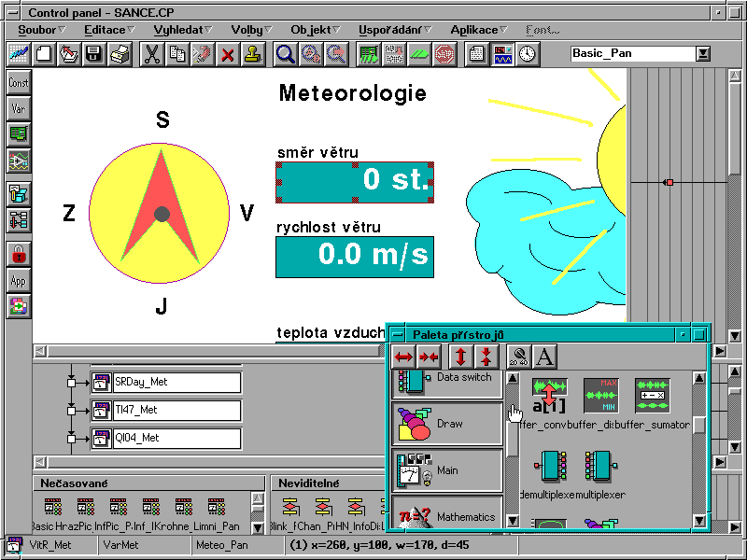Select the buffer_sumator instrument icon
This screenshot has height=560, width=747.
pyautogui.click(x=653, y=395)
